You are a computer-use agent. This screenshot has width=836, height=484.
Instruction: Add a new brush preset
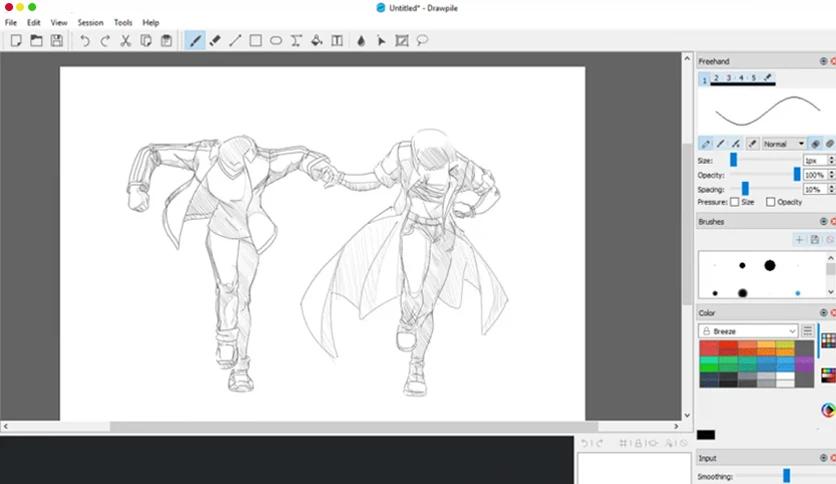coord(799,240)
